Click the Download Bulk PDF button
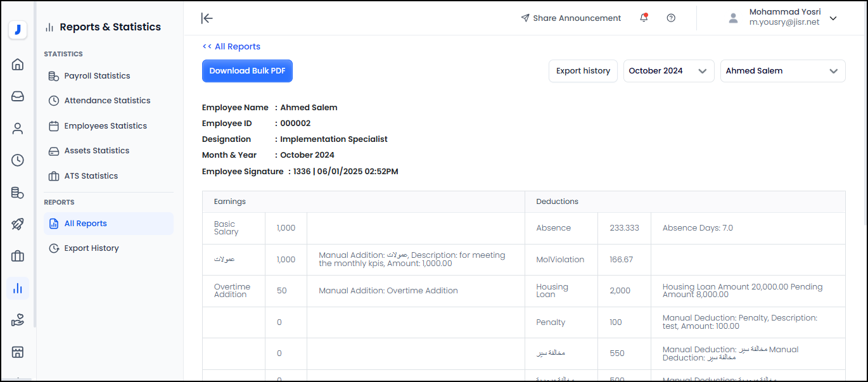The image size is (868, 382). tap(247, 71)
